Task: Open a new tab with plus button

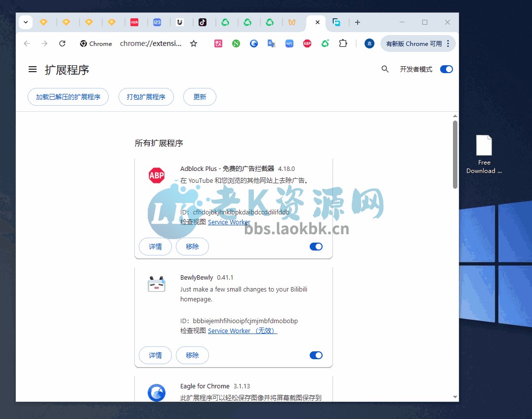Action: point(357,22)
